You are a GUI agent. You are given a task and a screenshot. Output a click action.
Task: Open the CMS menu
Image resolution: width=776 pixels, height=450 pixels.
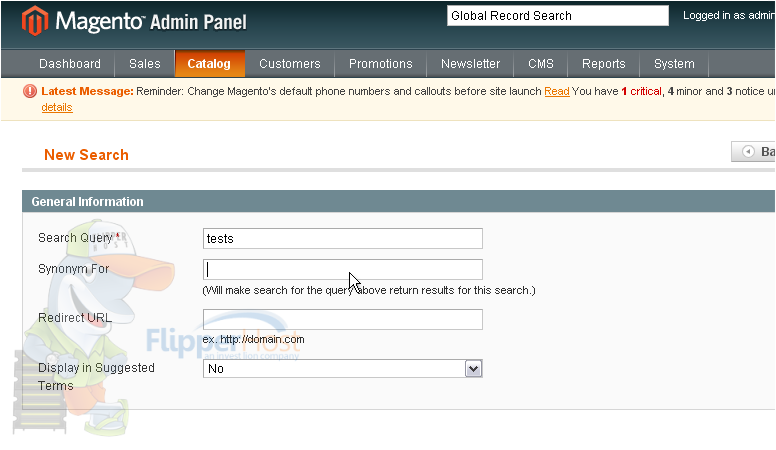click(x=541, y=64)
